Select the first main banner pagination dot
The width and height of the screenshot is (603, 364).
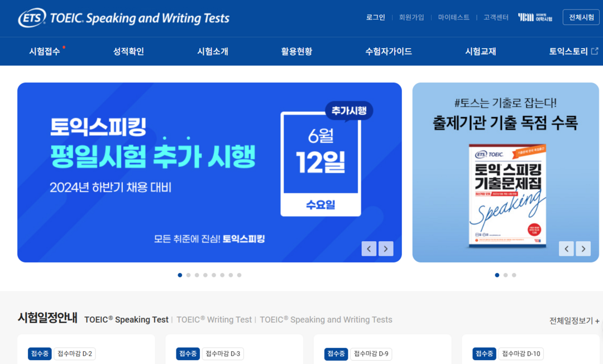tap(180, 275)
